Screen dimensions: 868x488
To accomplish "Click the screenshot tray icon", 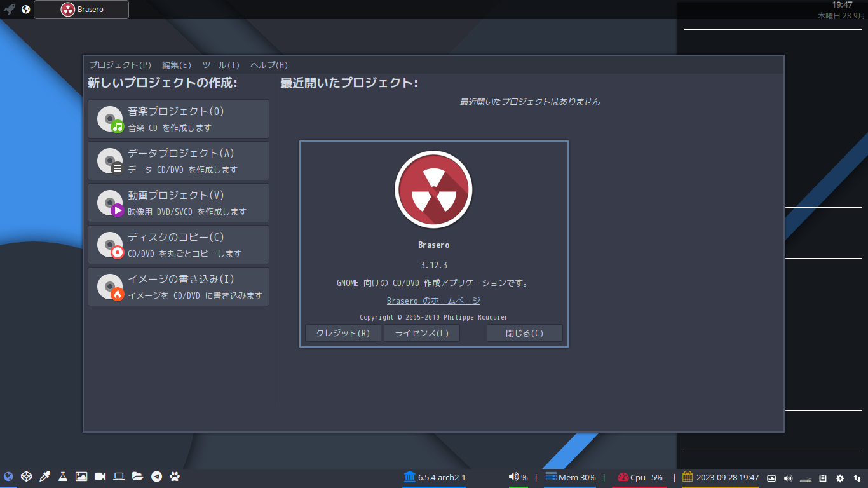I will click(771, 478).
